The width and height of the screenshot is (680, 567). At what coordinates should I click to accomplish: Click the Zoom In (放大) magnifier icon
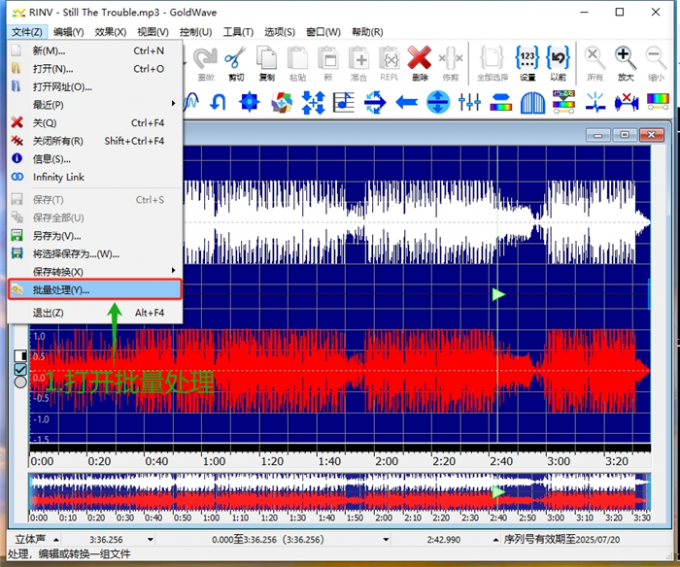pyautogui.click(x=625, y=63)
